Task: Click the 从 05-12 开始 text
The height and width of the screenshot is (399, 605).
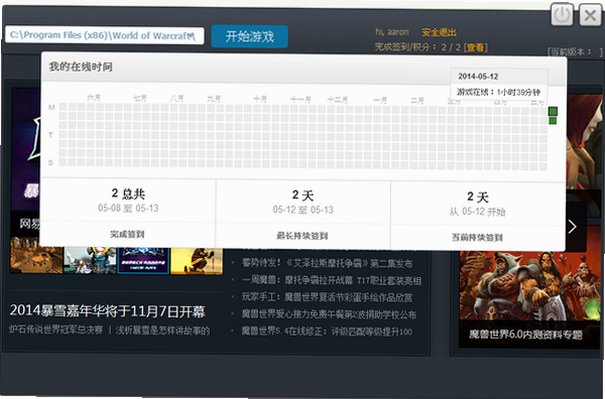Action: coord(477,211)
